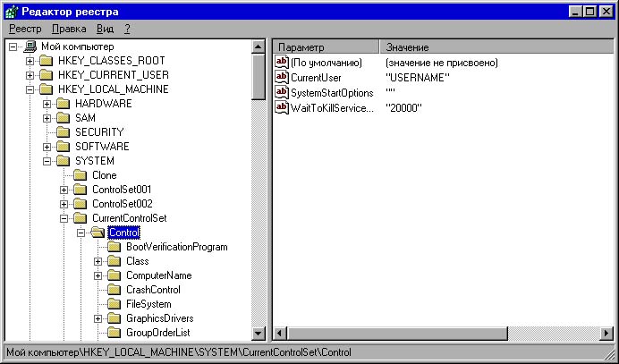Click the values pane scroll right arrow
The width and height of the screenshot is (619, 364).
(606, 334)
